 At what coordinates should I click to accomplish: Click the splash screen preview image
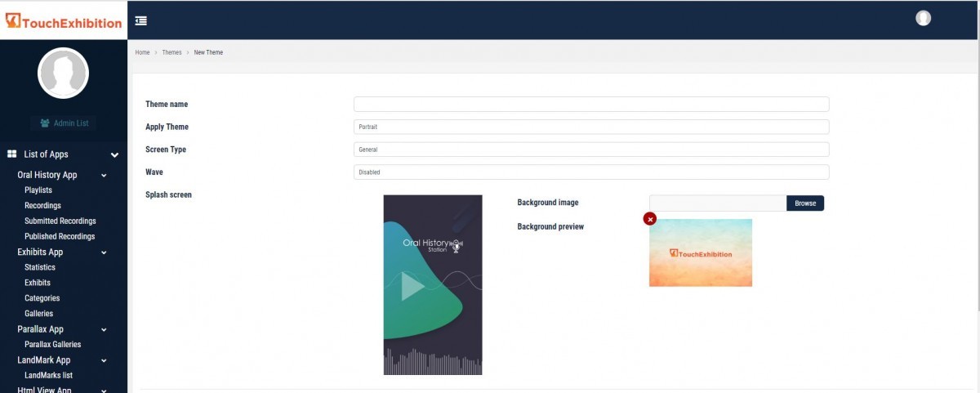433,284
